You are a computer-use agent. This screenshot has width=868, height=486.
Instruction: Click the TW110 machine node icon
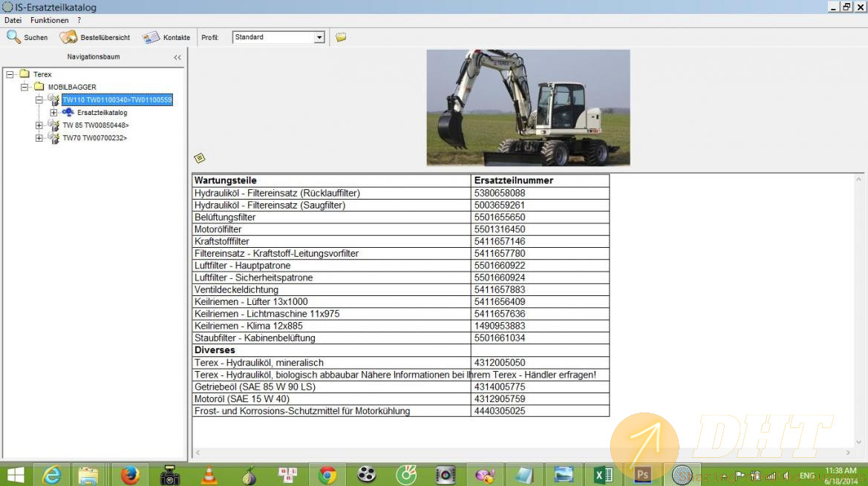coord(53,99)
